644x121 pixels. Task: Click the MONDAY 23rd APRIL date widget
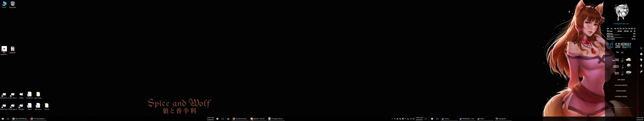(x=626, y=46)
